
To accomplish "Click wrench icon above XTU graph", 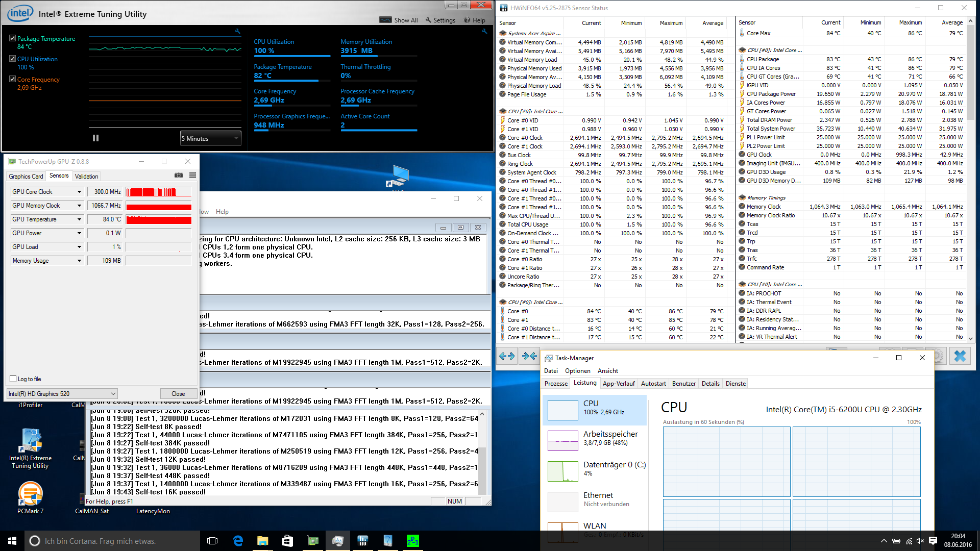I will pyautogui.click(x=237, y=32).
